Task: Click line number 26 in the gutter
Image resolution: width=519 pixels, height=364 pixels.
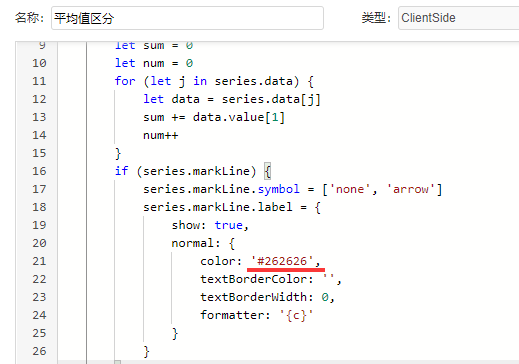Action: (39, 351)
